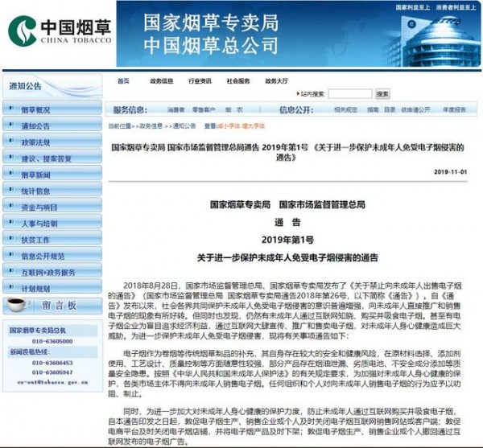The height and width of the screenshot is (448, 483).
Task: Open 资金与项目 in the sidebar
Action: 52,206
